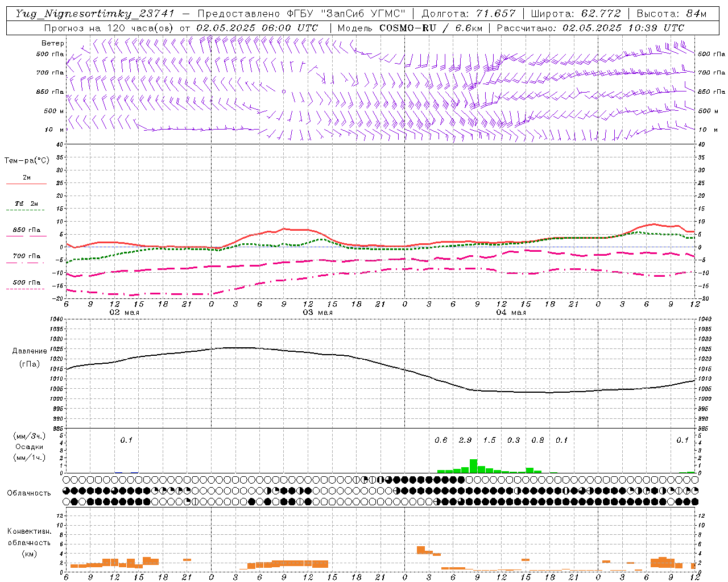The width and height of the screenshot is (728, 582).
Task: Click the Давление panel label
Action: pyautogui.click(x=30, y=351)
